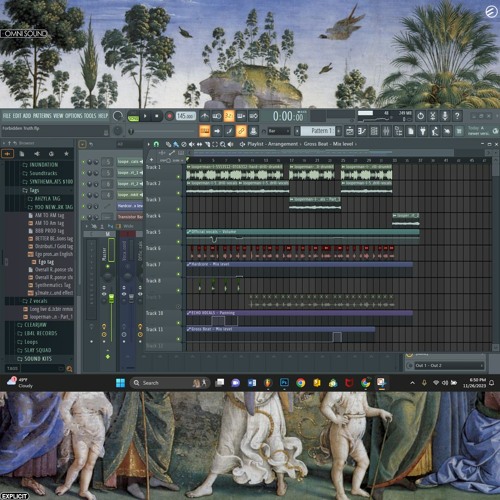Click the transport play button
500x500 pixels.
point(145,116)
